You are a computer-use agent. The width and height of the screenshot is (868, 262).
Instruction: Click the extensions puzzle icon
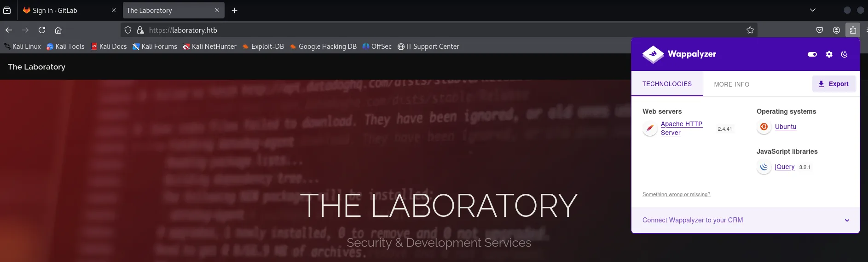[x=853, y=30]
